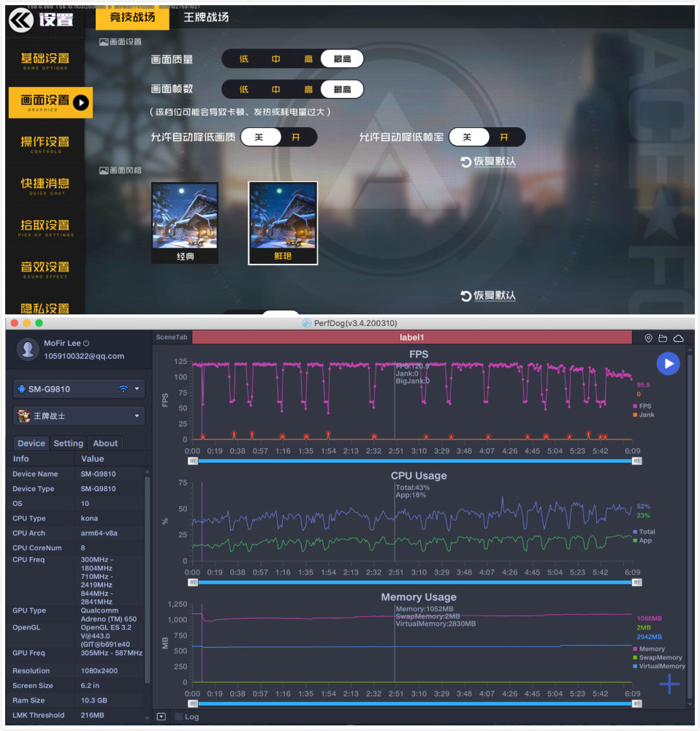Click the Jank legend entry
Image resolution: width=700 pixels, height=731 pixels.
[644, 414]
